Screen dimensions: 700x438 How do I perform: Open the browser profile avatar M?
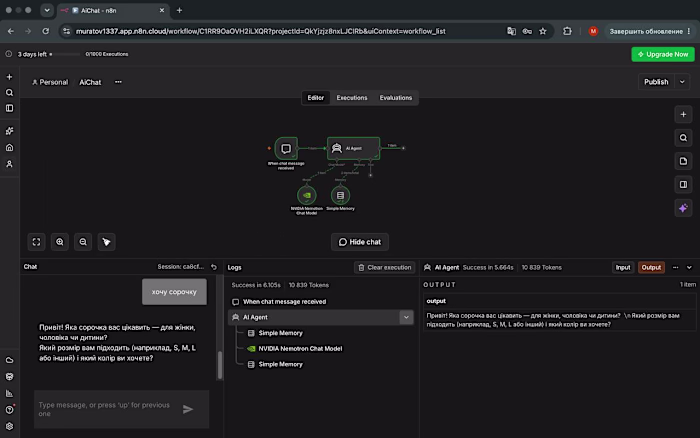coord(593,31)
